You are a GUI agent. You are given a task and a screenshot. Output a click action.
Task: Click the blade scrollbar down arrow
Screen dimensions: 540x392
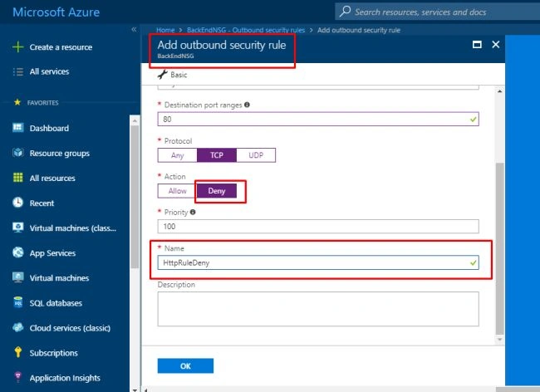(499, 340)
